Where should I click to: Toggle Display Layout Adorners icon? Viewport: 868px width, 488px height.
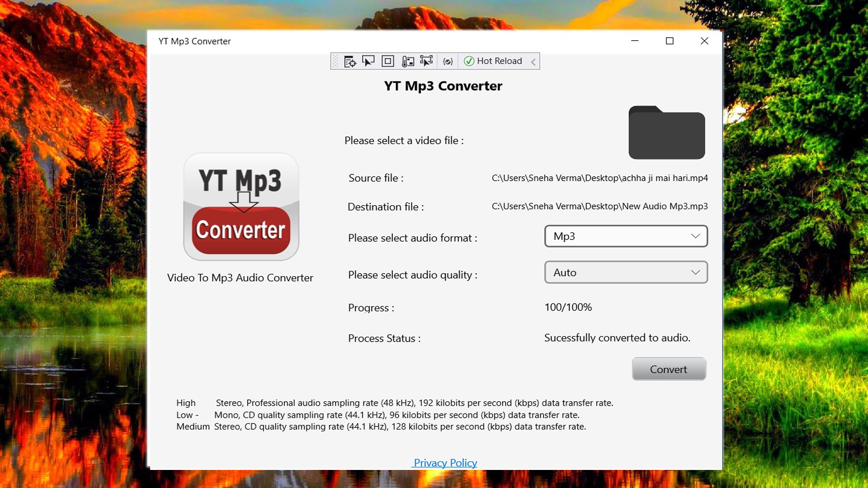tap(387, 61)
